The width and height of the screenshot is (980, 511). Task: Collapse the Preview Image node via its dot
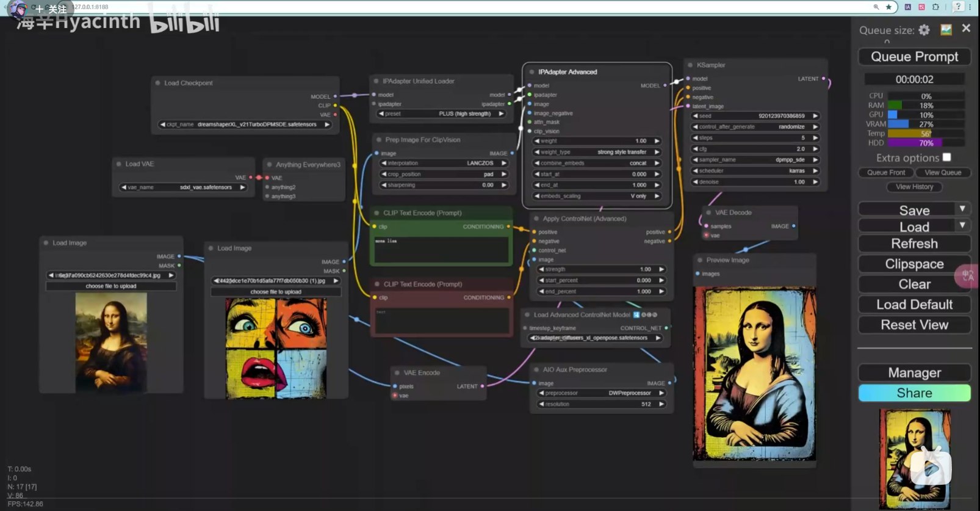click(700, 260)
